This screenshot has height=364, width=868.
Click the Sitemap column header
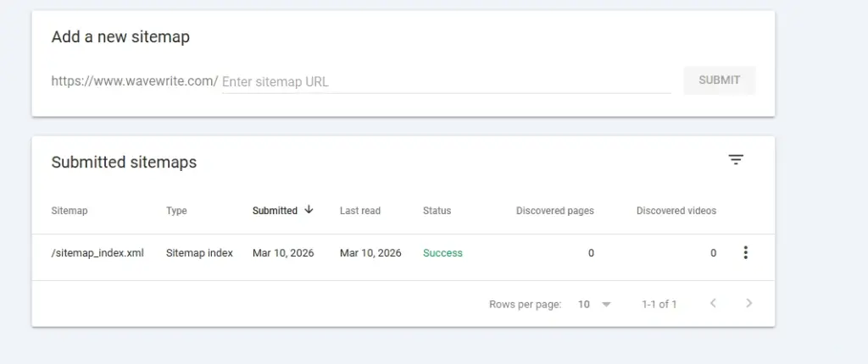70,211
